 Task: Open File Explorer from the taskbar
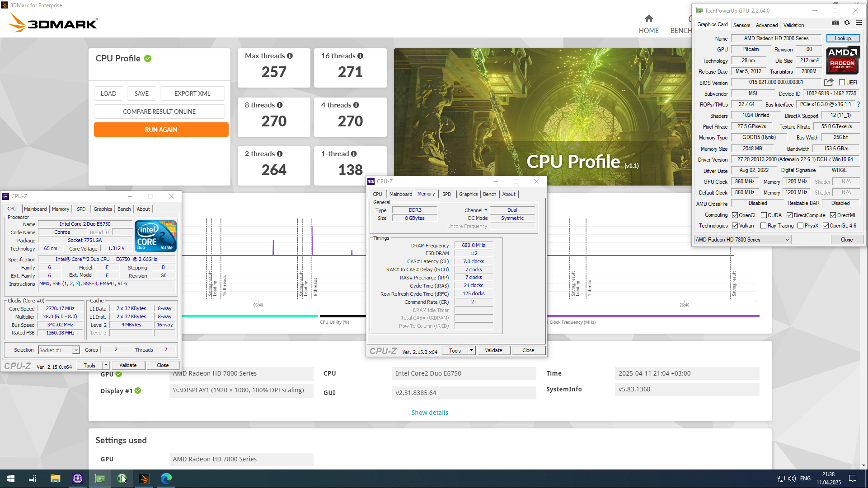click(55, 479)
